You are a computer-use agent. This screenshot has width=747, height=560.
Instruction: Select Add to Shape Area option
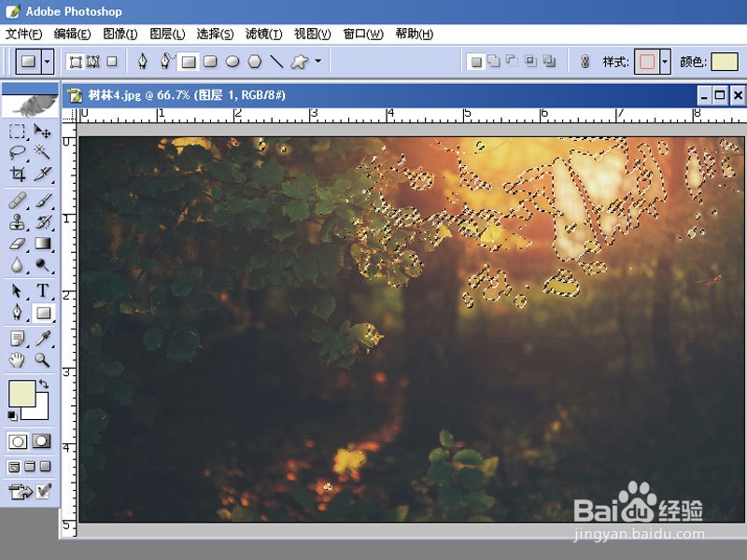click(494, 61)
